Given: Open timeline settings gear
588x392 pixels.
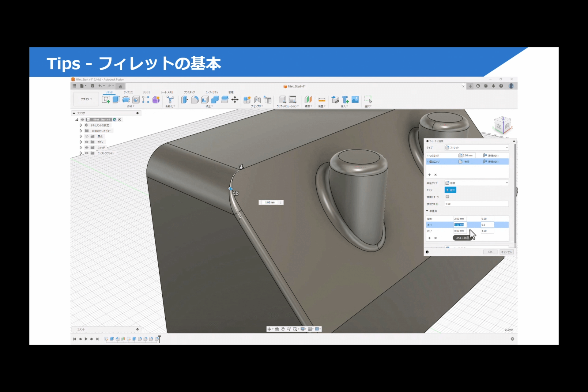Looking at the screenshot, I should [512, 339].
